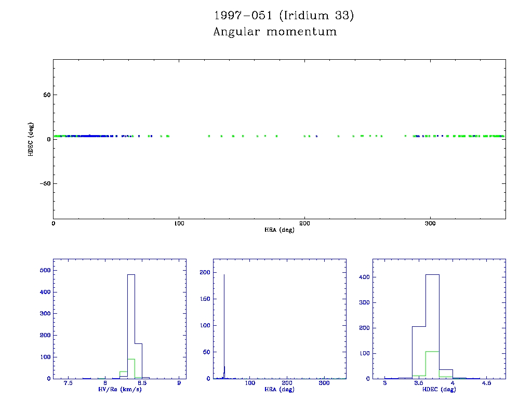Click the '7.5' tick label on HV/Re axis
This screenshot has height=399, width=532.
68,383
